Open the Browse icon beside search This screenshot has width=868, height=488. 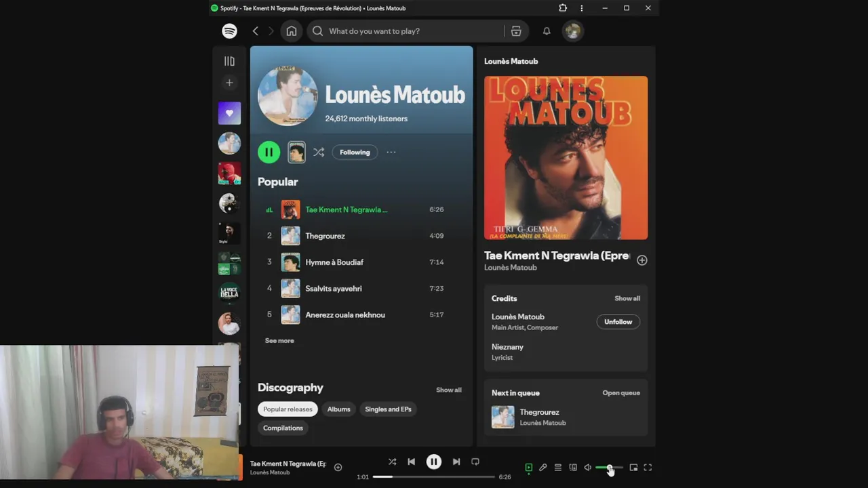click(516, 31)
